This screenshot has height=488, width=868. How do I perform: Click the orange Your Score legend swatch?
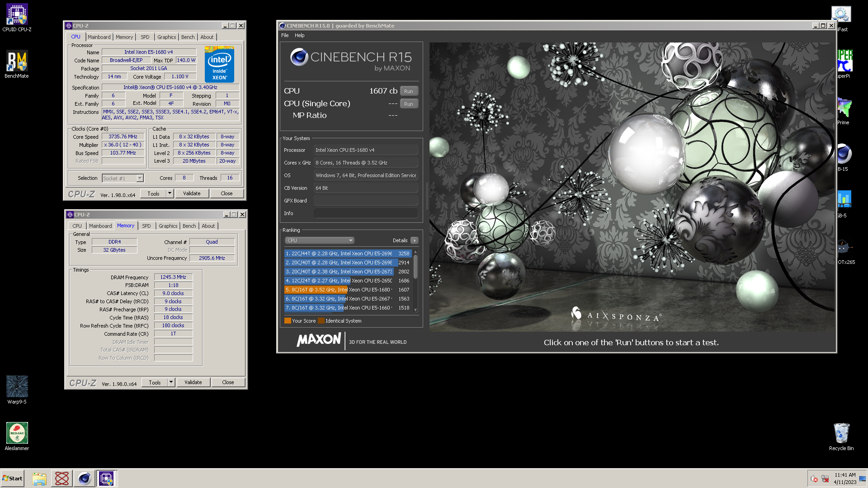pyautogui.click(x=288, y=321)
